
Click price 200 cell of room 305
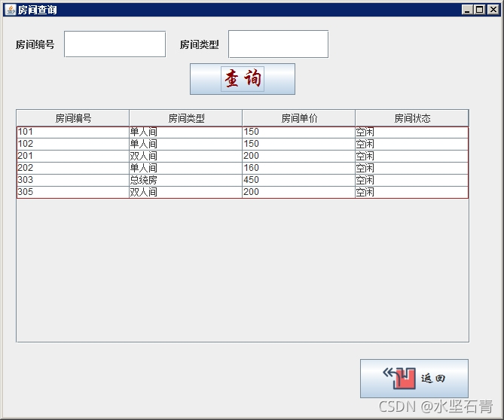pyautogui.click(x=299, y=193)
